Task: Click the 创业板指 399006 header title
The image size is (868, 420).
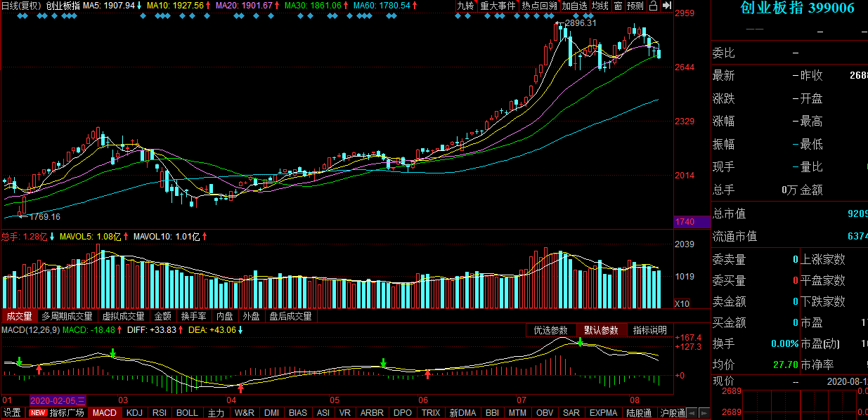Action: coord(798,8)
